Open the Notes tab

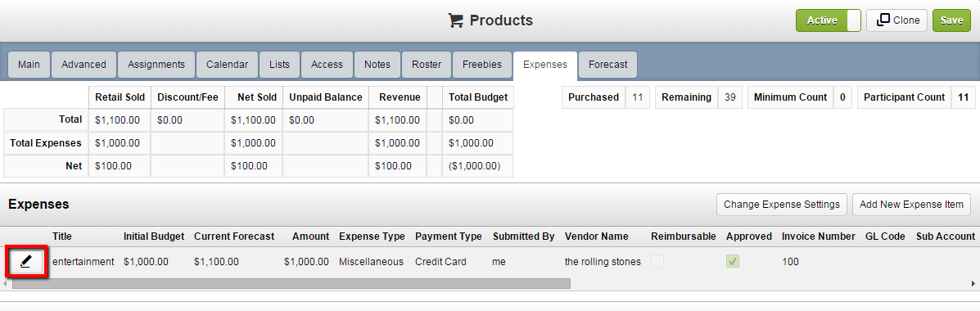coord(377,65)
